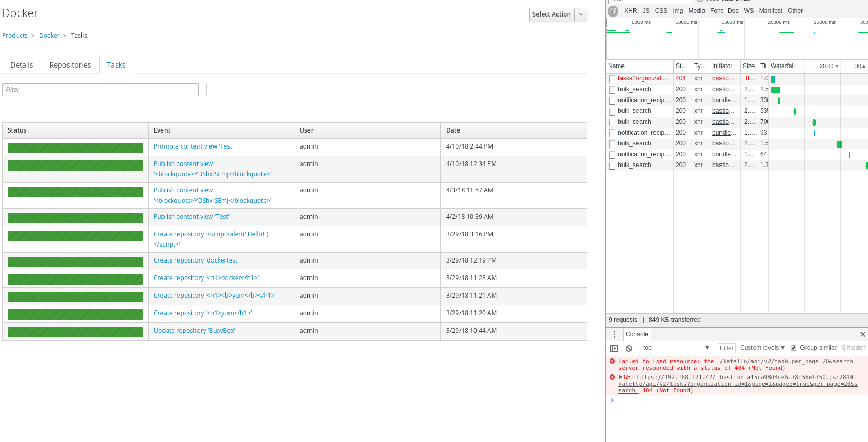868x442 pixels.
Task: Expand the GET 404 error entry
Action: point(620,378)
